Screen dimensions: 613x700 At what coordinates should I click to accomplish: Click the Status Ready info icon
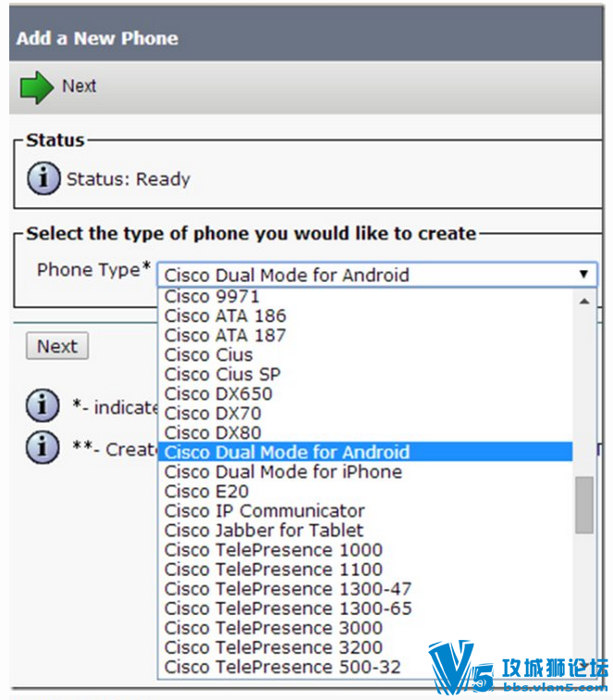43,178
